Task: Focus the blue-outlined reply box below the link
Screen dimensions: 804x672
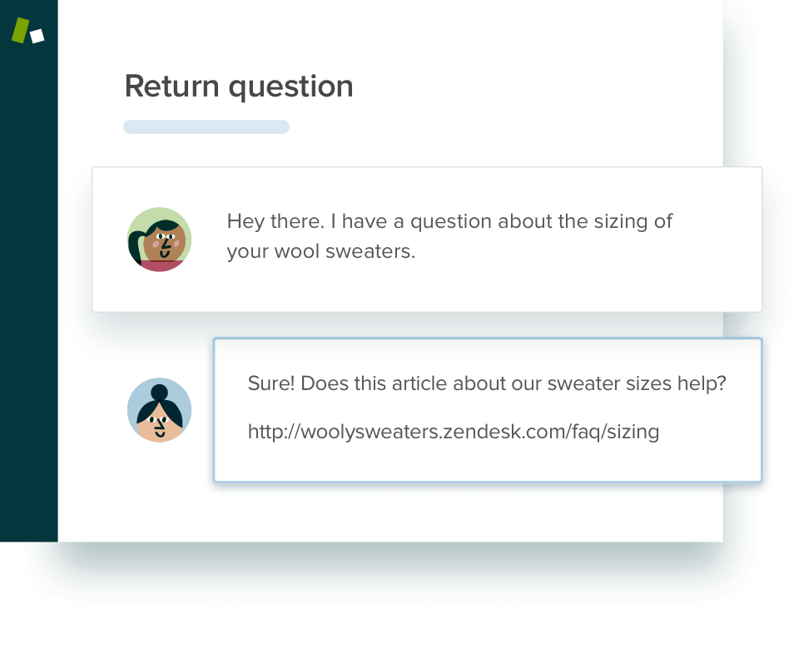Action: tap(487, 462)
